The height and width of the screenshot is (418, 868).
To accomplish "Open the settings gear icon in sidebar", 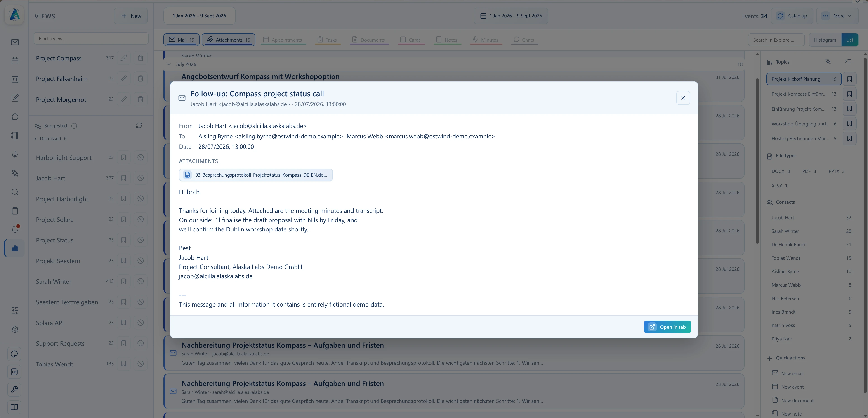I will pos(15,329).
